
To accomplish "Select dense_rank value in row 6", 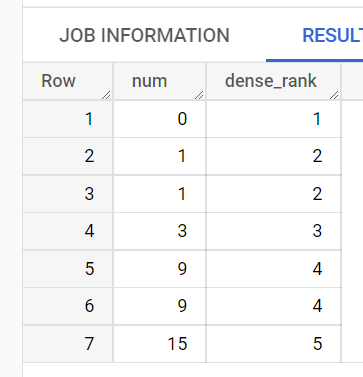I will (274, 306).
